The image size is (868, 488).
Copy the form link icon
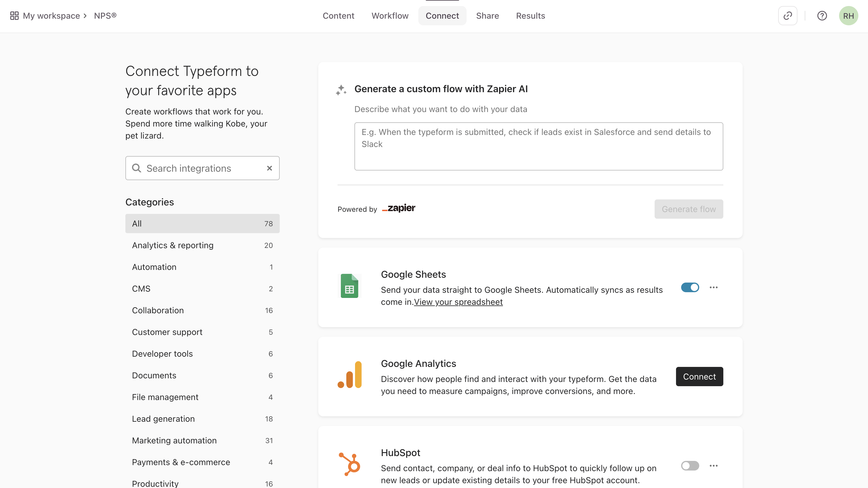[788, 16]
